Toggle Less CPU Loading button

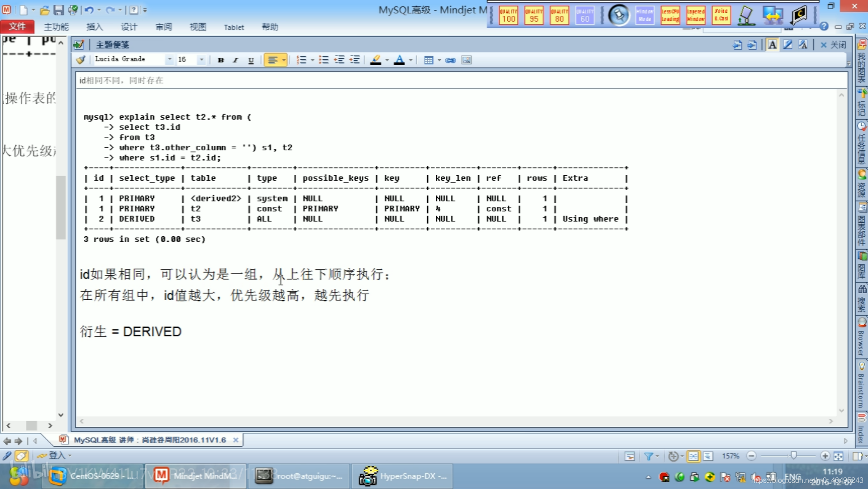click(670, 15)
